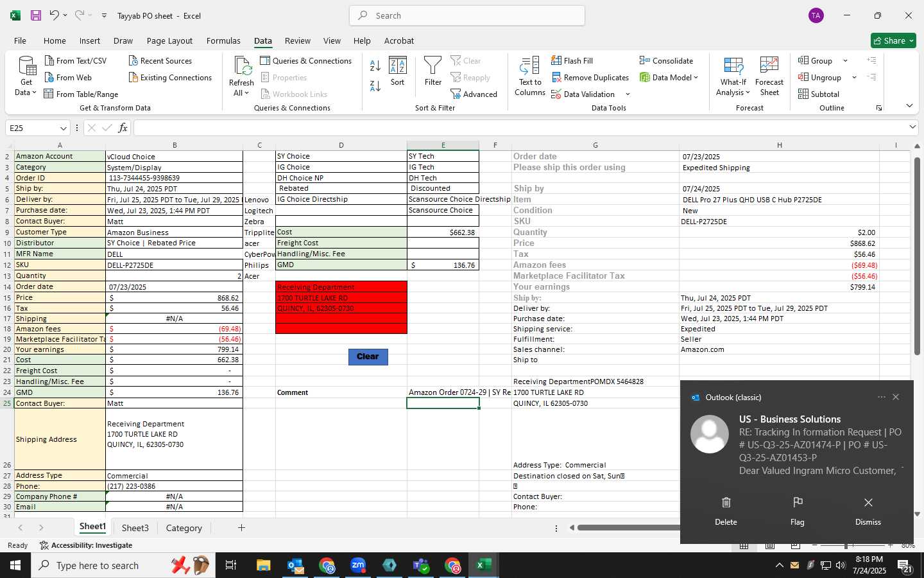Expand the formula bar
The height and width of the screenshot is (578, 924).
912,127
